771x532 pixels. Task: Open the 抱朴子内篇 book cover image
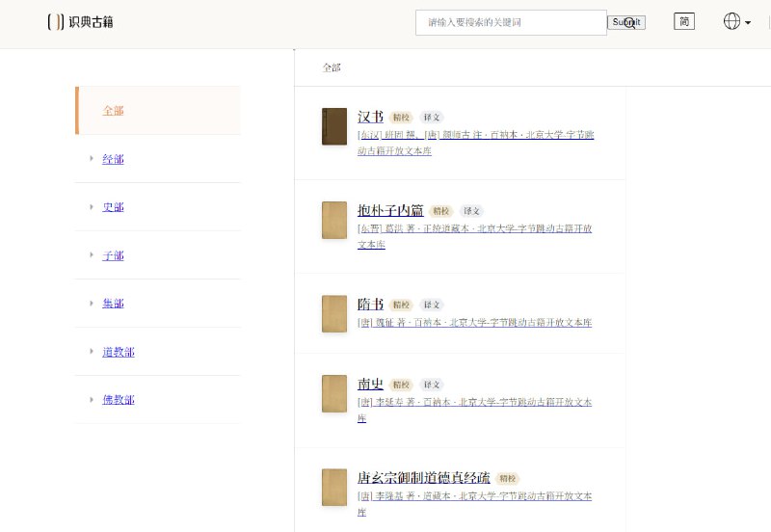coord(333,220)
